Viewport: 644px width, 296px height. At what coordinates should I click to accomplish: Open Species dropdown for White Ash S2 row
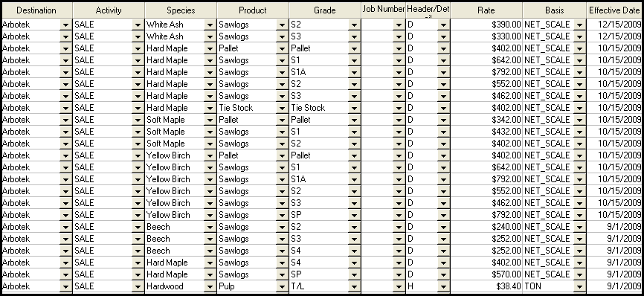tap(210, 25)
